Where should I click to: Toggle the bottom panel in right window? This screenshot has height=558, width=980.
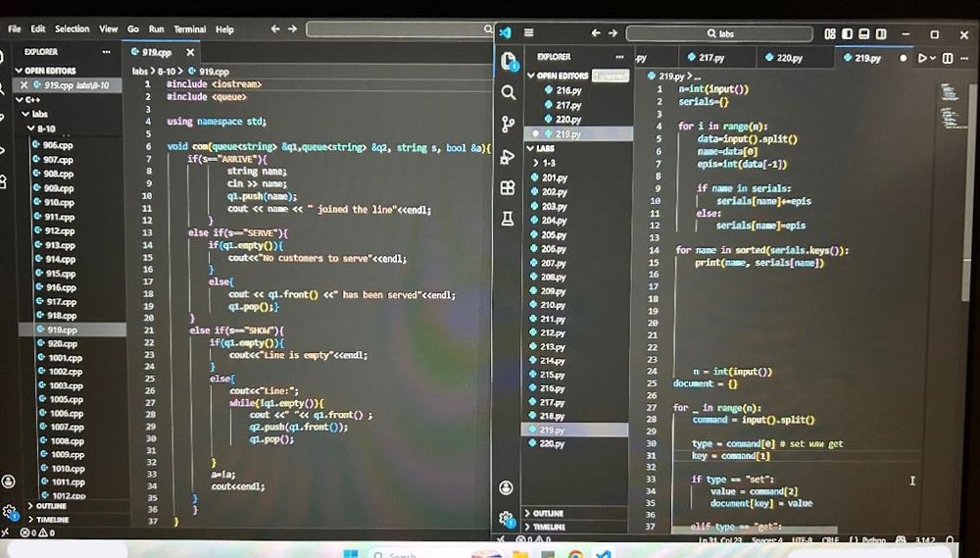[863, 33]
